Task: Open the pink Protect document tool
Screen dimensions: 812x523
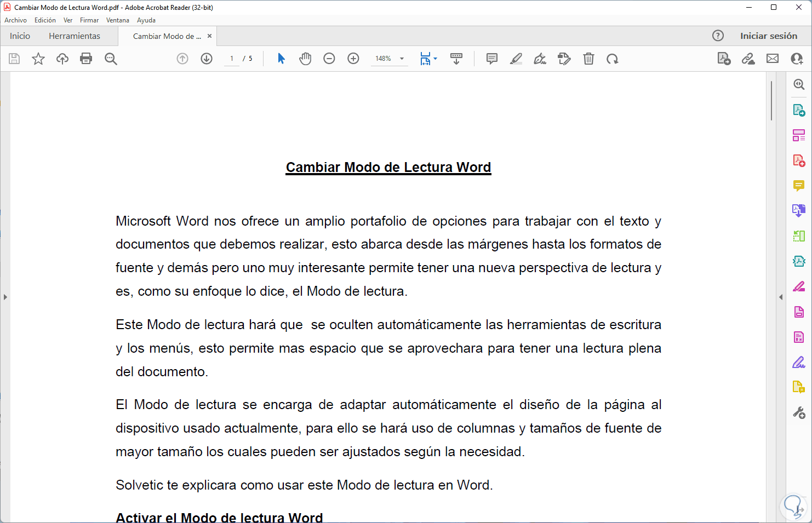Action: [799, 312]
